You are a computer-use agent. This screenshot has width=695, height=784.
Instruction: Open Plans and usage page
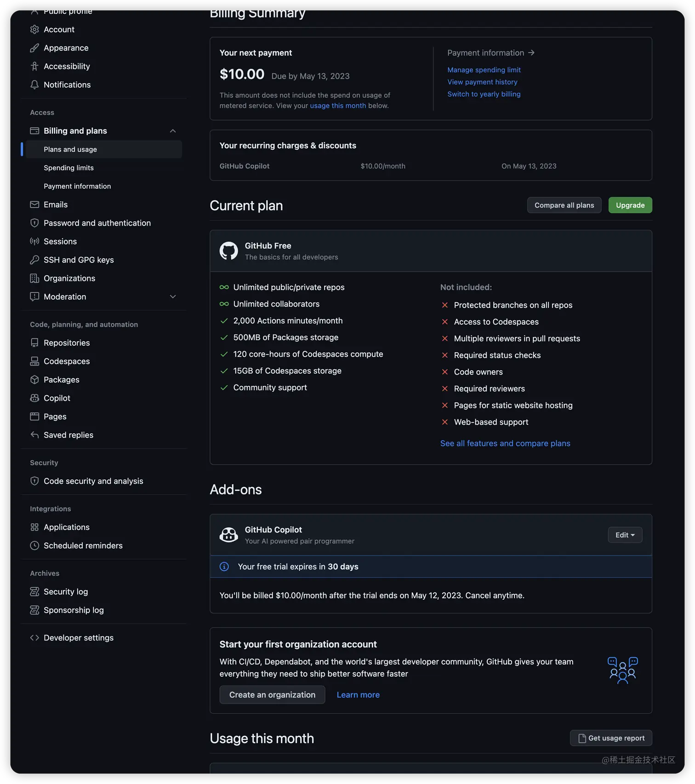pos(103,149)
